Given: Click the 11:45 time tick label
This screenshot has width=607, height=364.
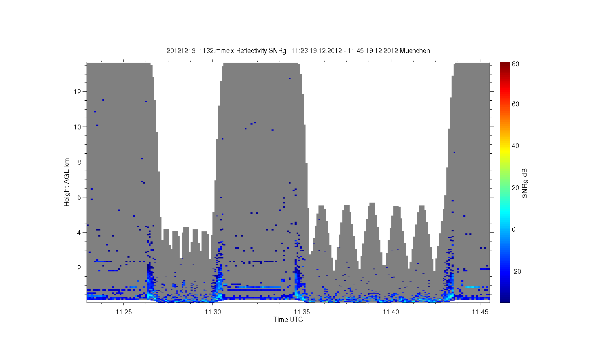Looking at the screenshot, I should pos(480,312).
